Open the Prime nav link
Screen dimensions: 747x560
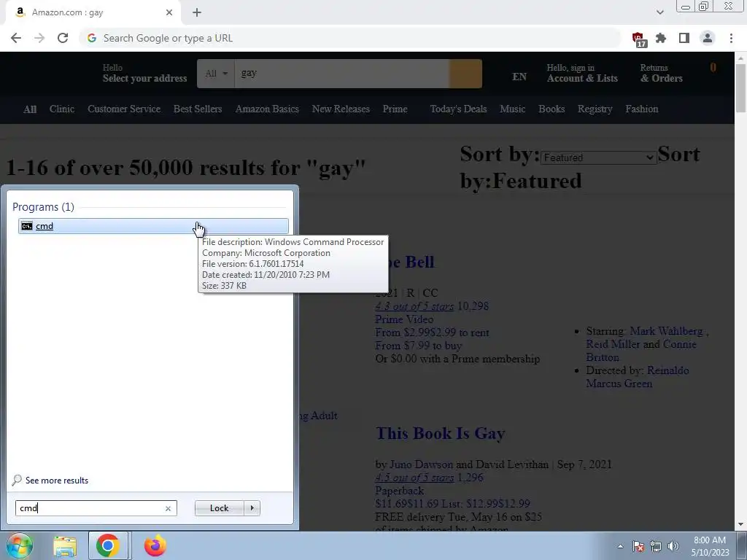[395, 109]
